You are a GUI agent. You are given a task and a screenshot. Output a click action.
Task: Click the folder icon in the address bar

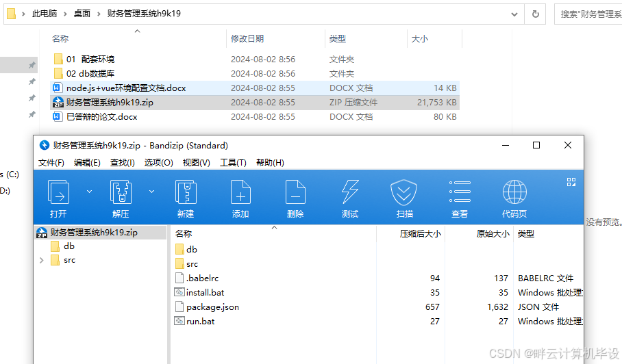click(12, 14)
